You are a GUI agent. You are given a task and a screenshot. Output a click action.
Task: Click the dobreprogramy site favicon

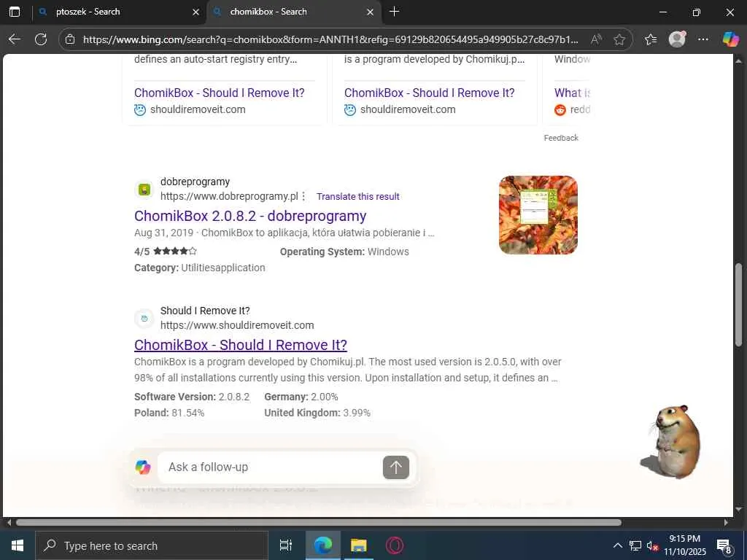tap(144, 190)
